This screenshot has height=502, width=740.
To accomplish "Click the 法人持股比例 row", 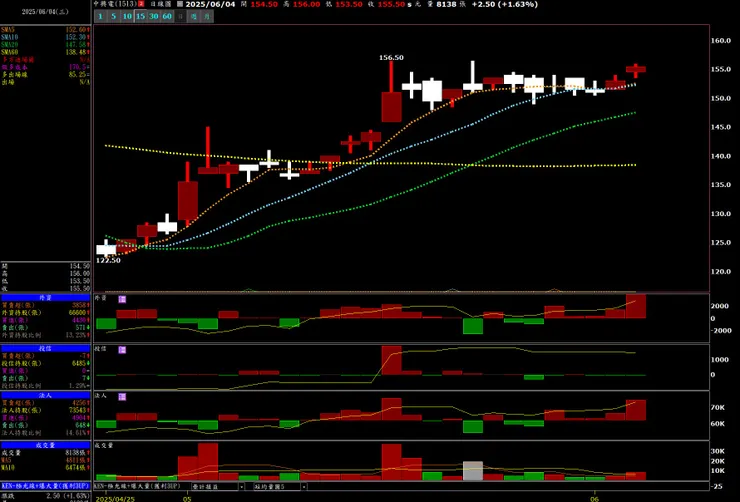I will [45, 433].
